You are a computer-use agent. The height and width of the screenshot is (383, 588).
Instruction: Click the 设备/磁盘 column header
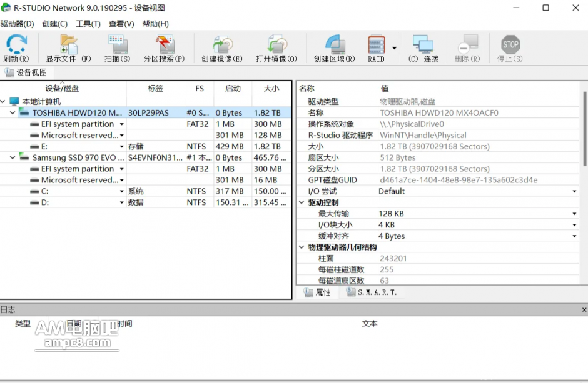tap(63, 89)
